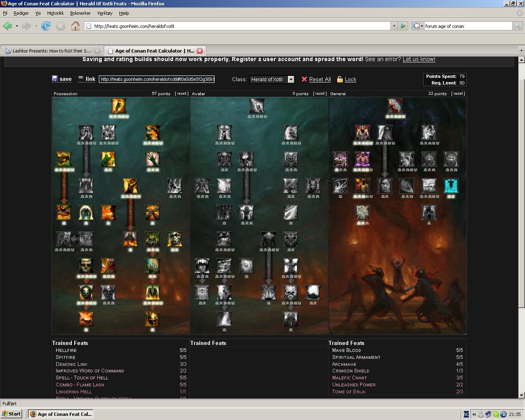Click the green Go arrow beside address bar
The width and height of the screenshot is (525, 420).
(403, 26)
